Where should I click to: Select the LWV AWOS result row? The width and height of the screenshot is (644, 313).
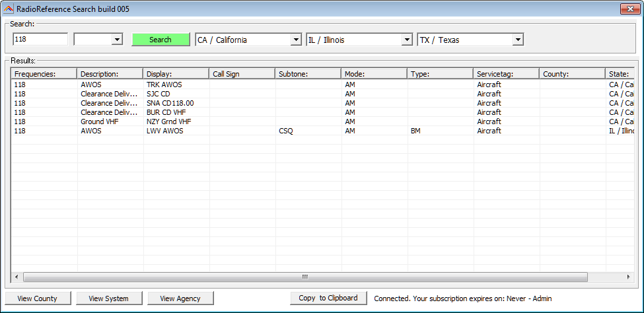(322, 131)
